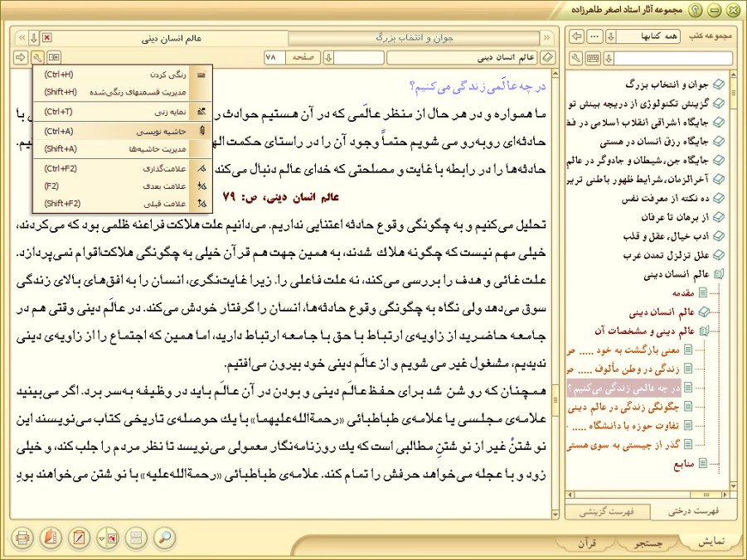Viewport: 747px width, 560px height.
Task: Click the orange folder-with-list icon in the bottom toolbar
Action: 50,538
